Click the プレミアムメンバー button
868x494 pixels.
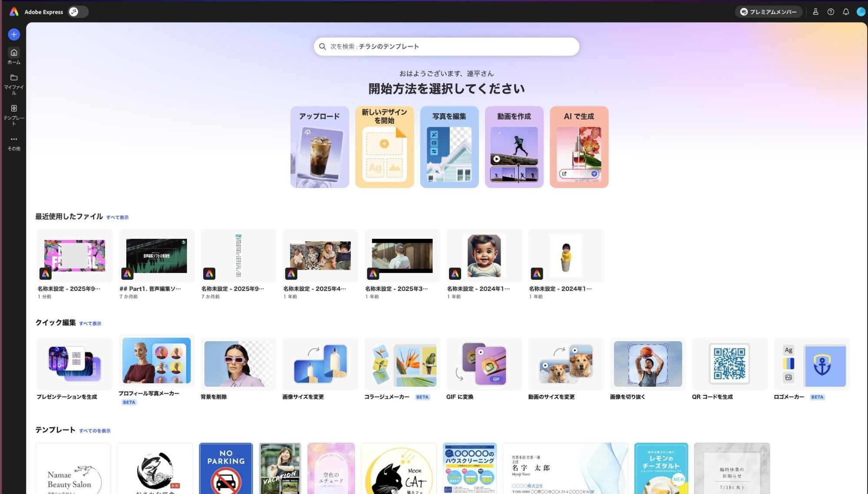point(769,12)
